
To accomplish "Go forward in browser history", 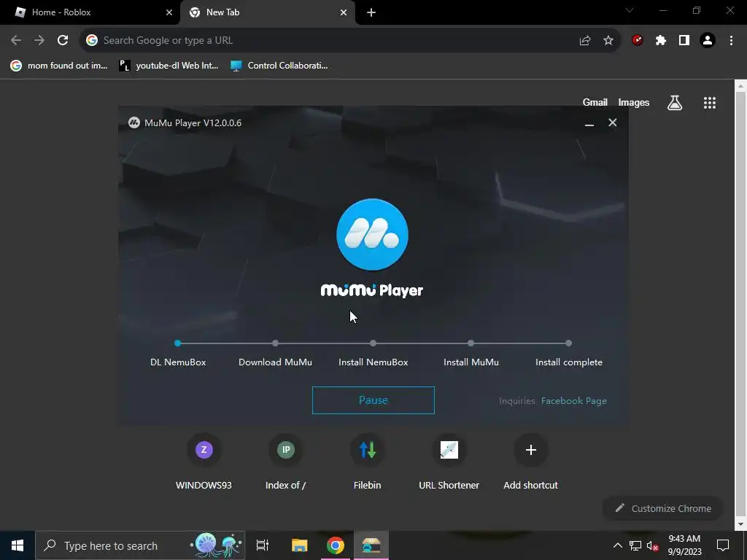I will click(x=39, y=41).
